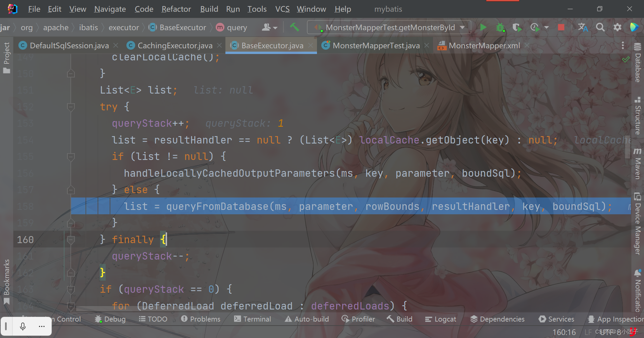Viewport: 644px width, 338px height.
Task: Open the App Inspection tool window
Action: 616,319
